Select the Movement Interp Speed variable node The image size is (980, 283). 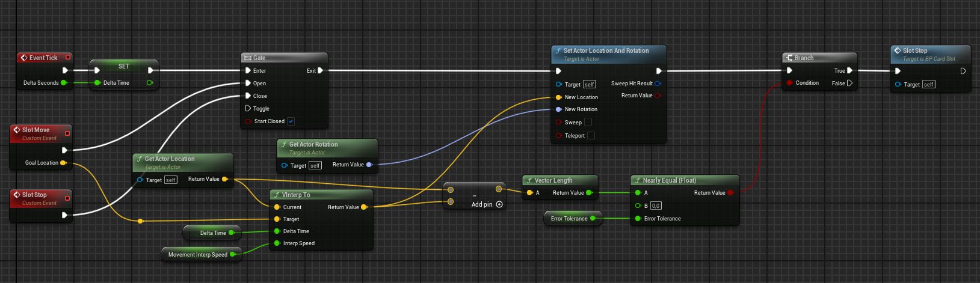pos(197,255)
